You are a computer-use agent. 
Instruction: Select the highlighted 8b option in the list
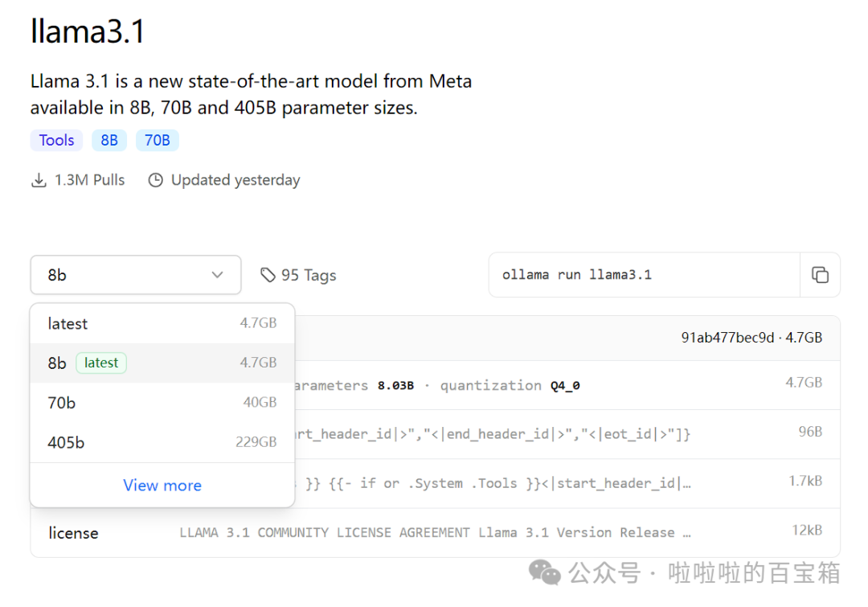click(57, 363)
